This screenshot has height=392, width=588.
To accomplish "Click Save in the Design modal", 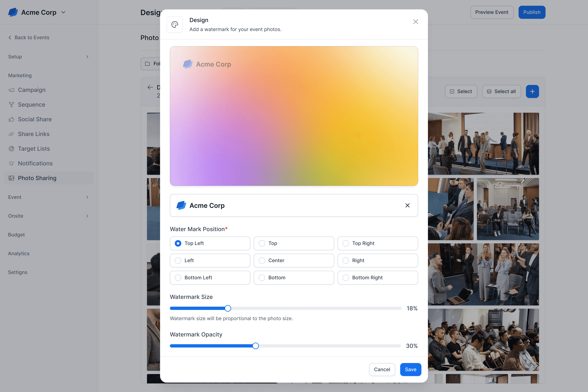I will pos(411,370).
